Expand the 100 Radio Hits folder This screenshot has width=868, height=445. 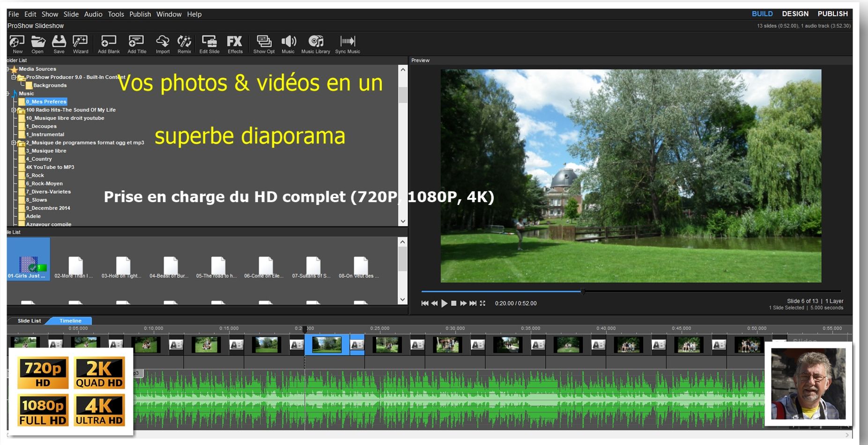pos(14,110)
